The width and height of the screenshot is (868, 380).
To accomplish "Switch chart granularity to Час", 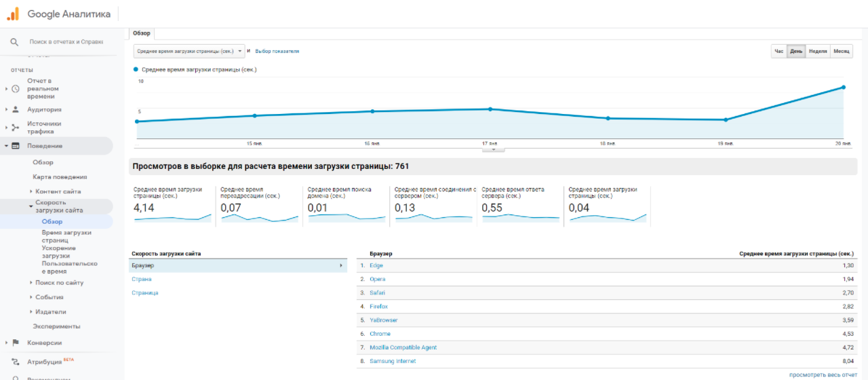I will tap(778, 52).
